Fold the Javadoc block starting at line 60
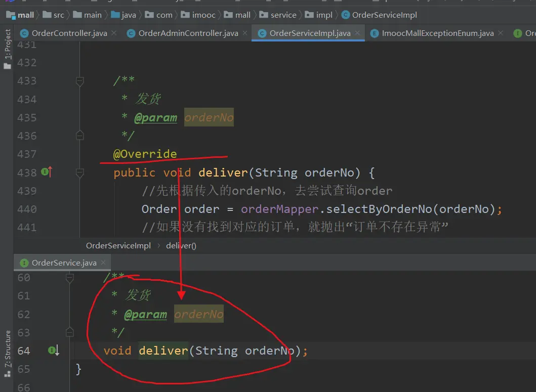536x392 pixels. 70,278
